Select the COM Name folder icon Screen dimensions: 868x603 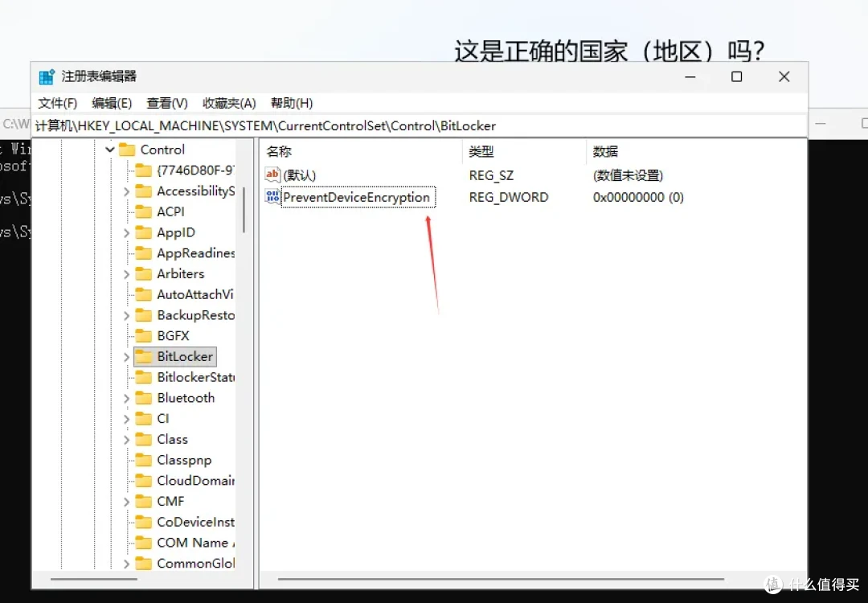coord(143,543)
